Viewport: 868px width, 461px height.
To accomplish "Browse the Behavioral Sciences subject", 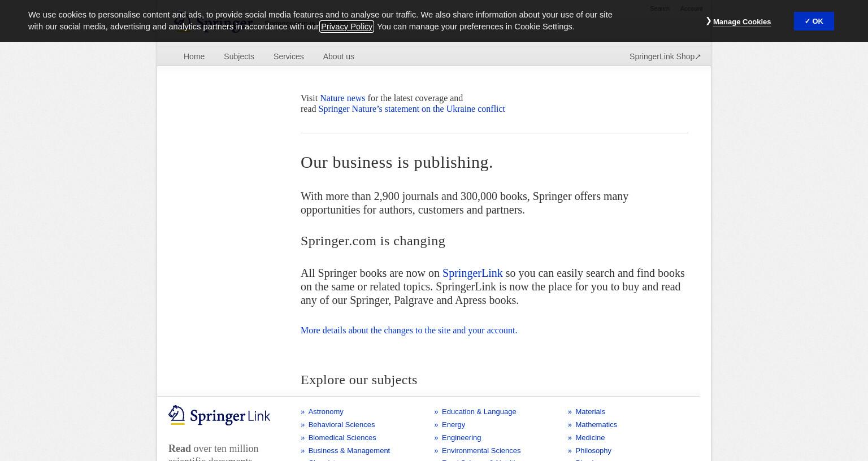I will [341, 424].
